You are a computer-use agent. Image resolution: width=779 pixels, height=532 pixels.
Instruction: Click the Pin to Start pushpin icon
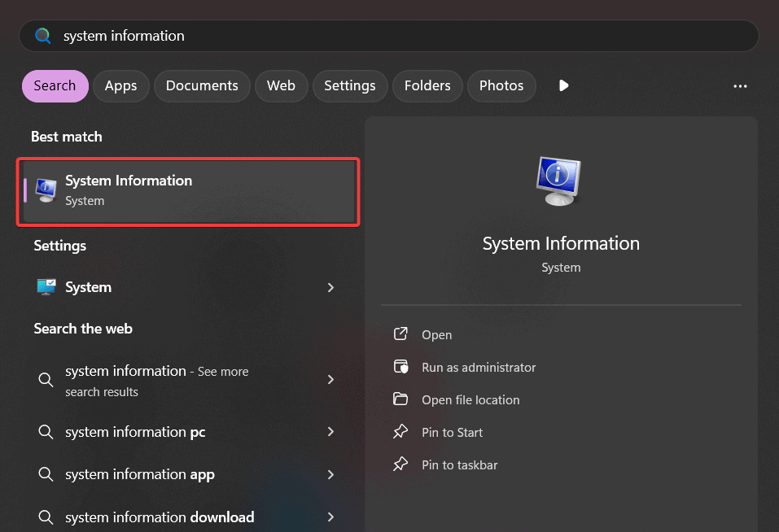pyautogui.click(x=401, y=432)
